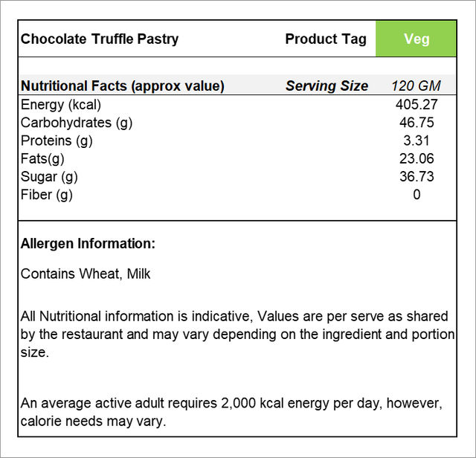Select the 46.75 carbohydrates value

(416, 123)
